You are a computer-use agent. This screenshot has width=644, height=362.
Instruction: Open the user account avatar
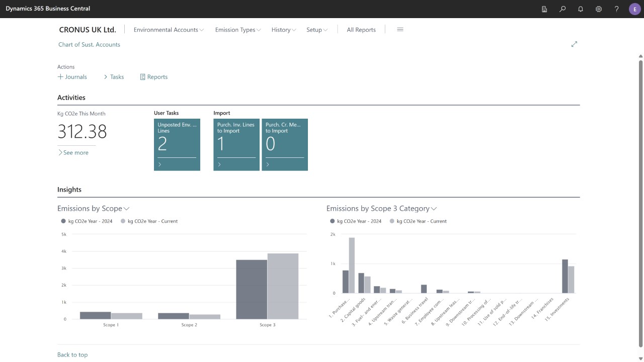[x=635, y=9]
